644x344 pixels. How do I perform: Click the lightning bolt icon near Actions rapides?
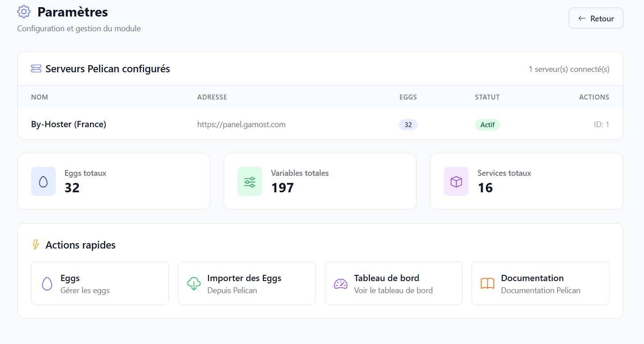(x=36, y=245)
